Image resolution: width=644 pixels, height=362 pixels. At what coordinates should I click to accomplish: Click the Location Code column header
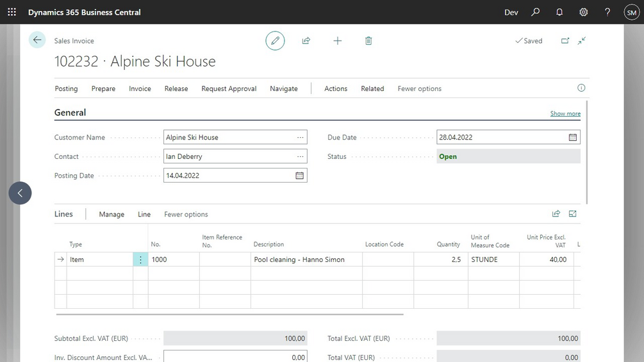pos(384,244)
